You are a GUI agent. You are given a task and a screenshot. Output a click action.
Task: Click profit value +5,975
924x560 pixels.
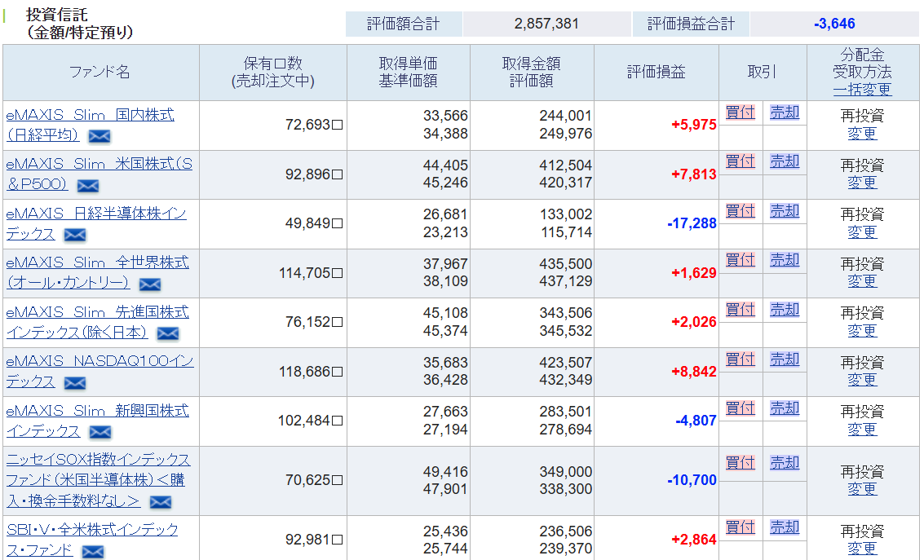pyautogui.click(x=693, y=125)
